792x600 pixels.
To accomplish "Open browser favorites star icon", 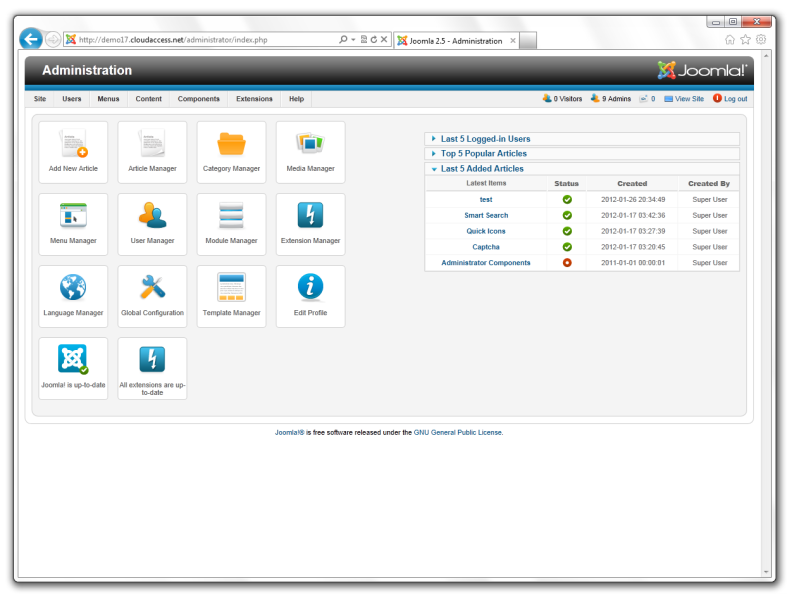I will point(746,39).
